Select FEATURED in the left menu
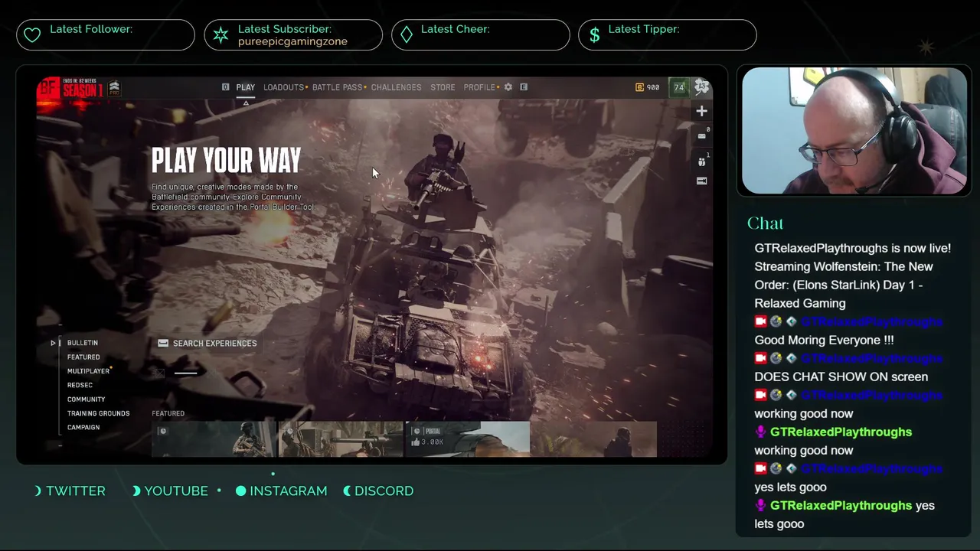 click(83, 357)
